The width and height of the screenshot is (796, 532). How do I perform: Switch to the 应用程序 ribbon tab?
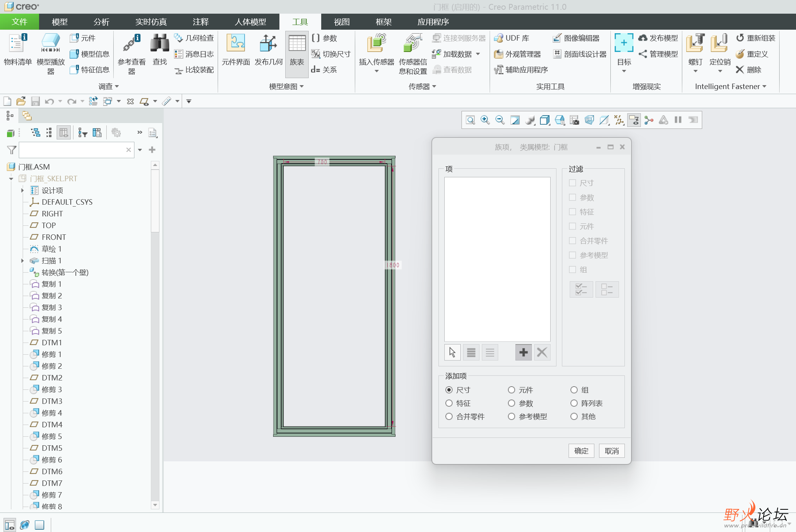coord(433,22)
